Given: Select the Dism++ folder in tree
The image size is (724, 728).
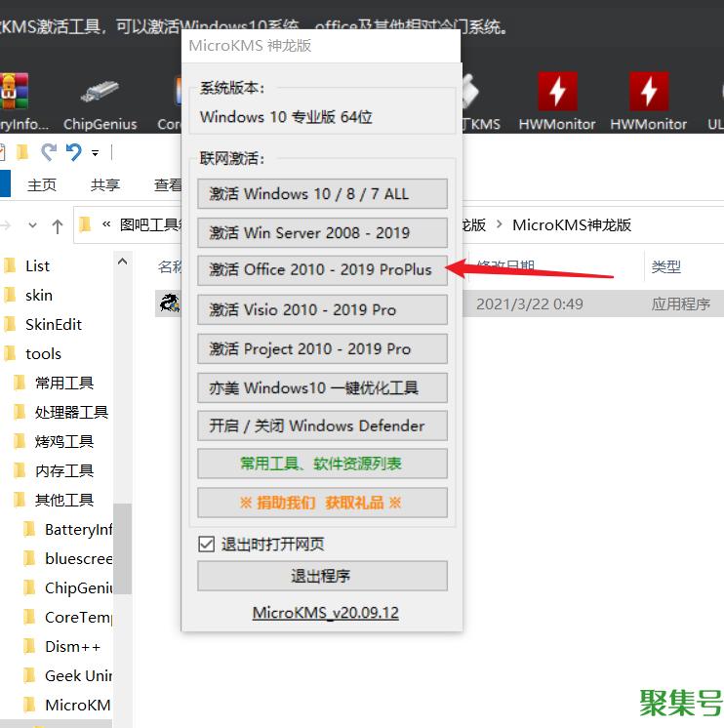Looking at the screenshot, I should tap(72, 646).
